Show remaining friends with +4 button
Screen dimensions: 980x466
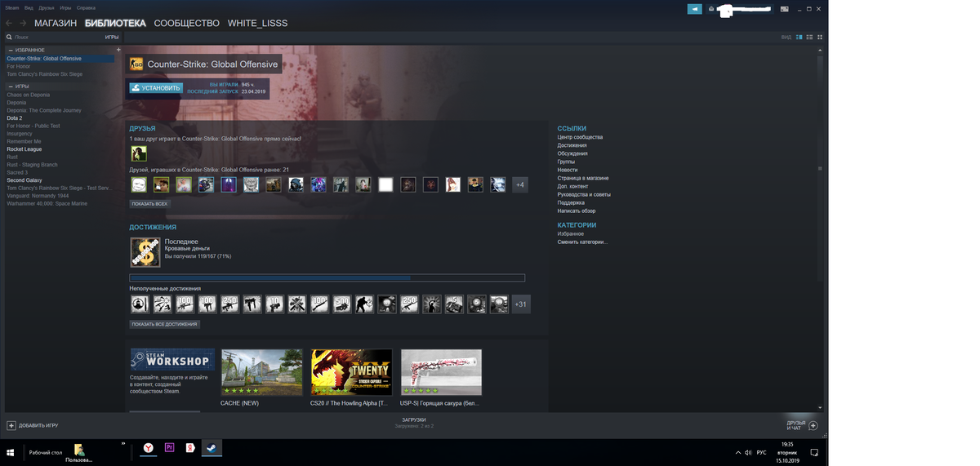click(519, 184)
